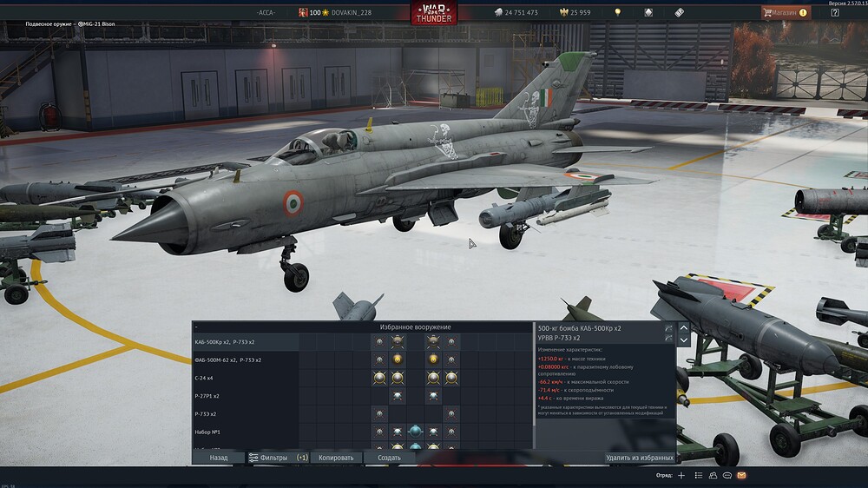
Task: Collapse panel with dash at Избранное вооружение header
Action: click(196, 326)
